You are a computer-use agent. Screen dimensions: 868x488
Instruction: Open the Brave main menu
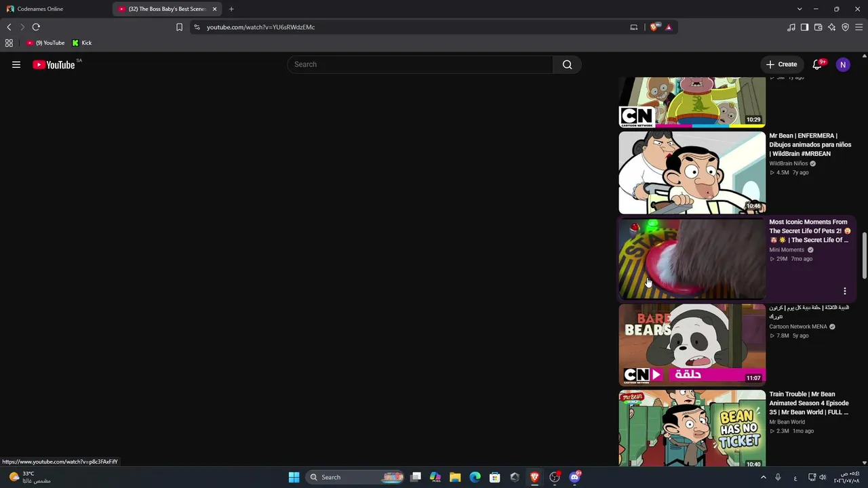(859, 27)
